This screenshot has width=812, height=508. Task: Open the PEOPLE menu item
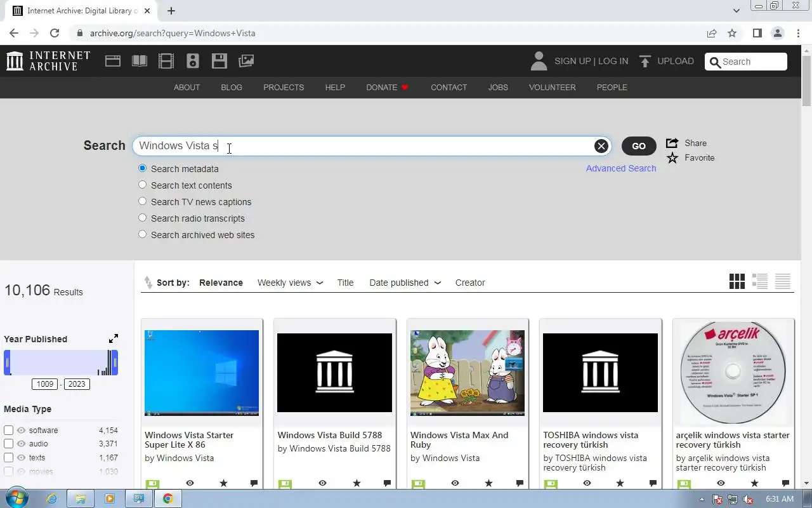click(612, 88)
